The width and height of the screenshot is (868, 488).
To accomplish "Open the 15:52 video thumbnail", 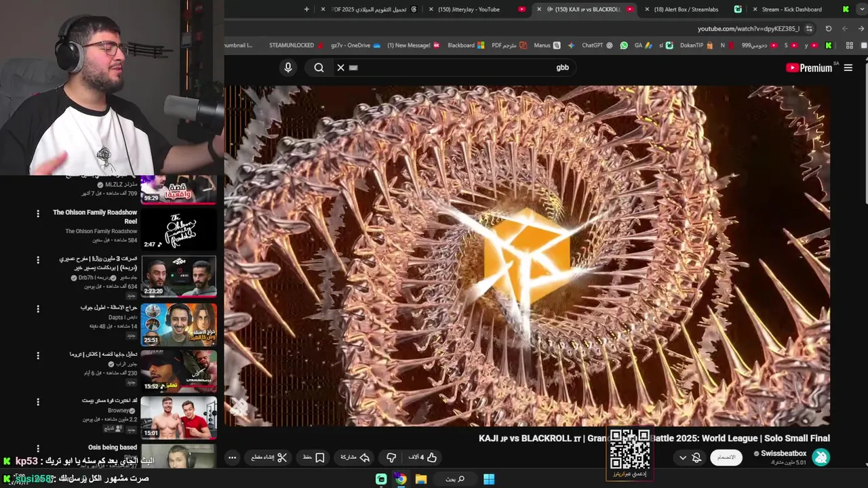I will tap(178, 370).
